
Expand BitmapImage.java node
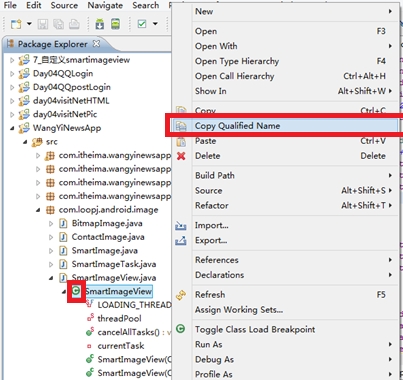point(51,224)
